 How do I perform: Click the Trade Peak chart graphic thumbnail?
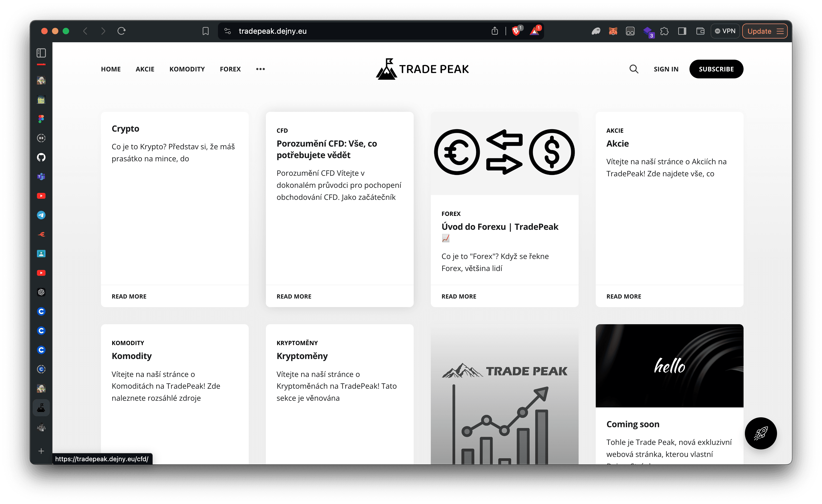(504, 394)
